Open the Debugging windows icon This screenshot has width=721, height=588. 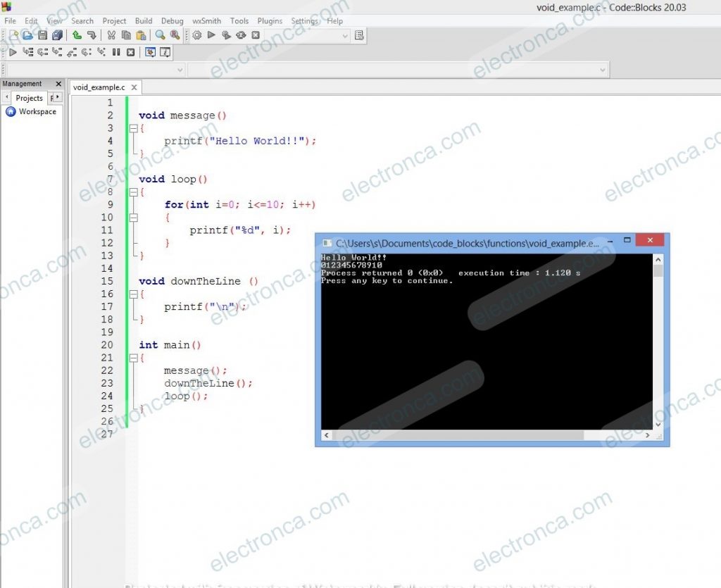pos(151,52)
